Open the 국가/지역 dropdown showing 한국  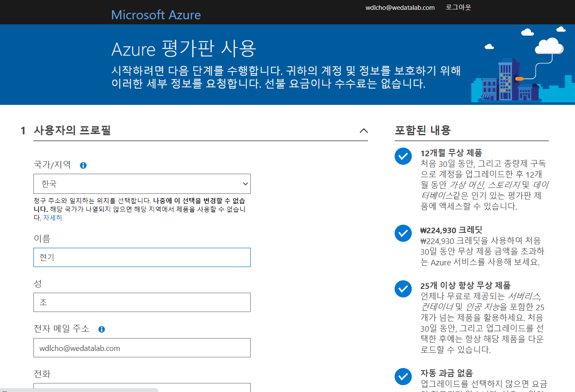142,184
